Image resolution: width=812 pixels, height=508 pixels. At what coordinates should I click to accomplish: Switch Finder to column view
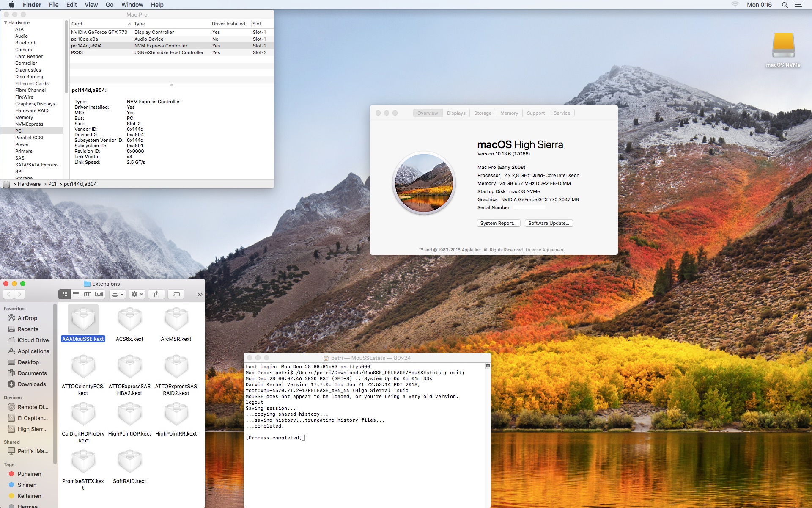[88, 294]
